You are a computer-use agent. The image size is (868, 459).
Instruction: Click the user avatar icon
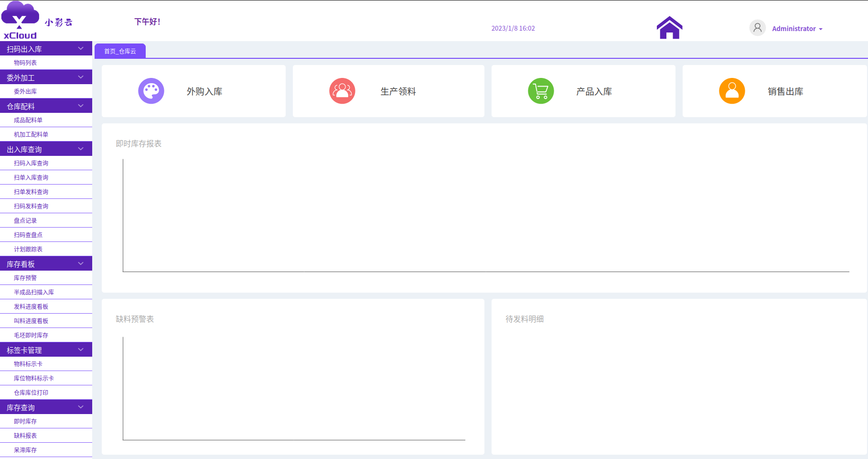[x=757, y=28]
